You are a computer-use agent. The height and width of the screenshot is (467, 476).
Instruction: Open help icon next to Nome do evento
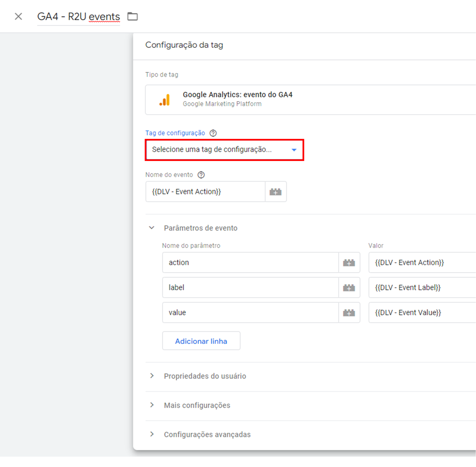point(201,175)
